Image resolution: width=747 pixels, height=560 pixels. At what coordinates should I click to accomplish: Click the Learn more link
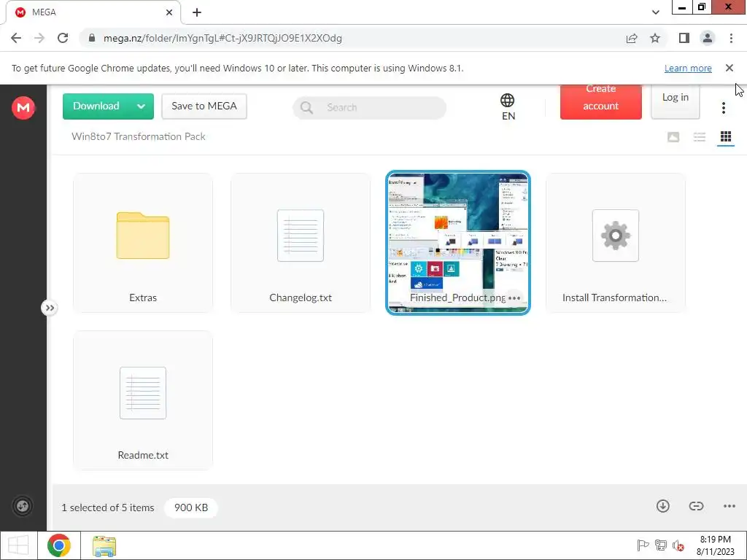688,69
